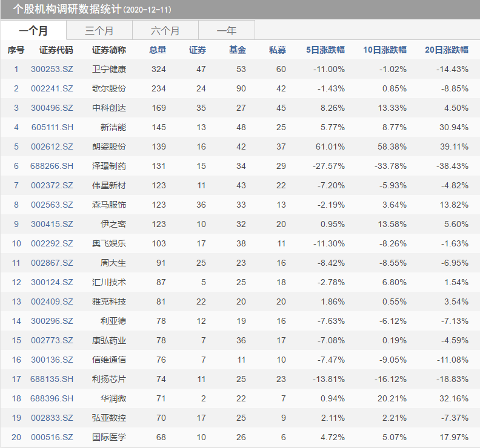The height and width of the screenshot is (448, 480).
Task: Click the stock name 森马服饰
Action: coord(109,205)
